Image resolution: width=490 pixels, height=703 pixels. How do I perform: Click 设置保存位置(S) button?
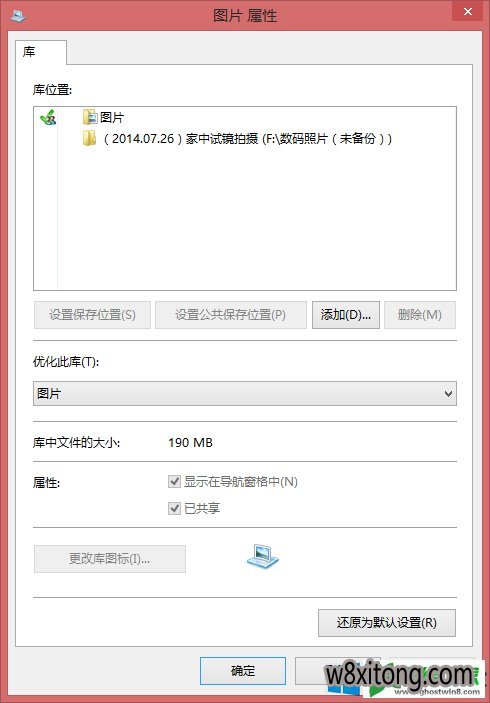pyautogui.click(x=92, y=315)
